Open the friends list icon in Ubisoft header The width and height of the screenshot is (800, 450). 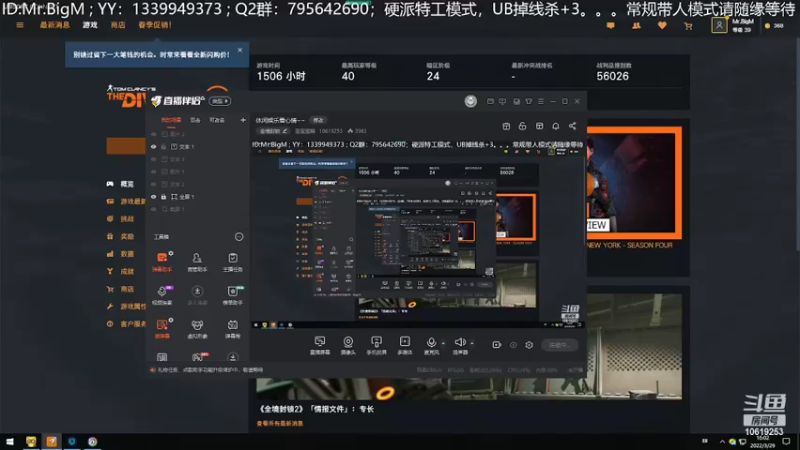[x=636, y=26]
